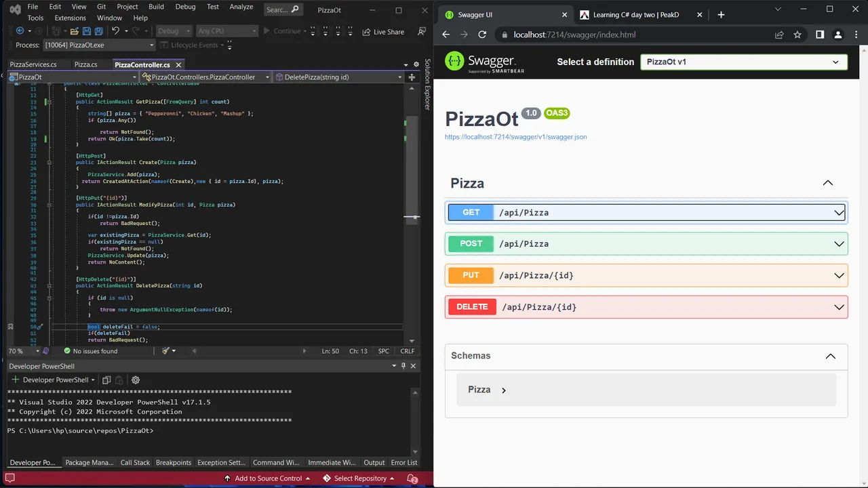Open the feedback icon right of Live Share
This screenshot has width=868, height=488.
click(x=422, y=31)
